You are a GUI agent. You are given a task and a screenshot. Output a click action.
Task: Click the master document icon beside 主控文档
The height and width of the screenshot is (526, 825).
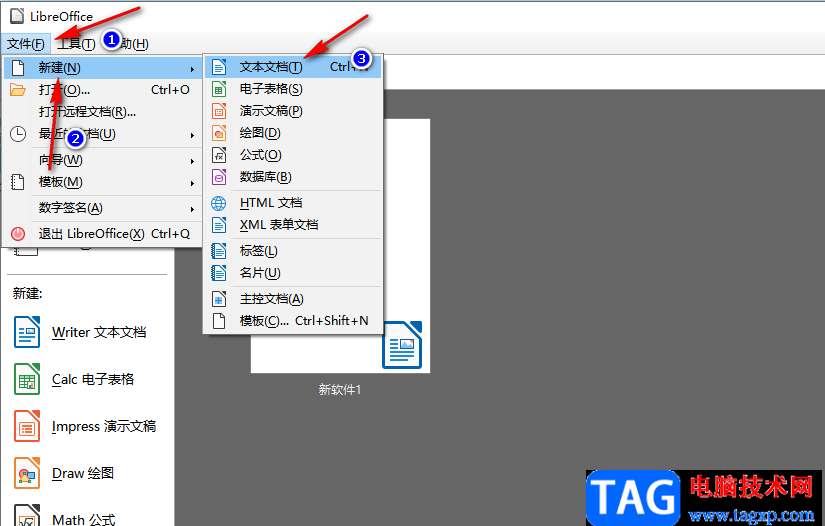point(219,299)
